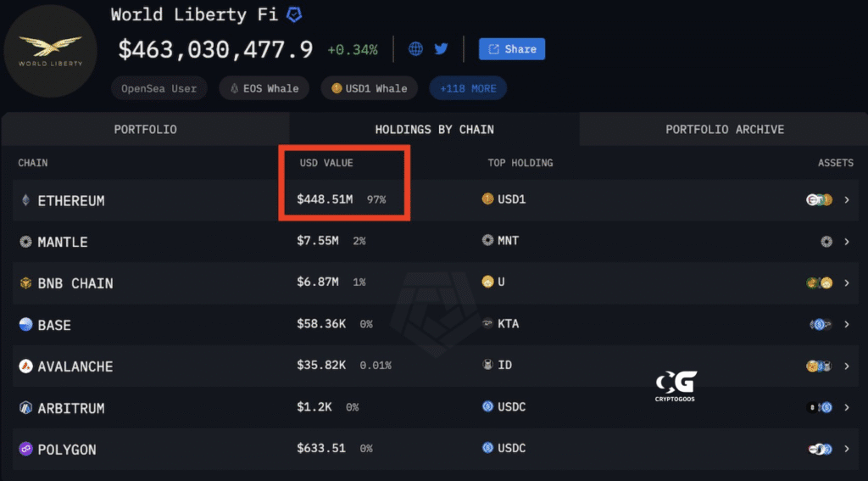Click the Share button
Image resolution: width=868 pixels, height=481 pixels.
(512, 48)
